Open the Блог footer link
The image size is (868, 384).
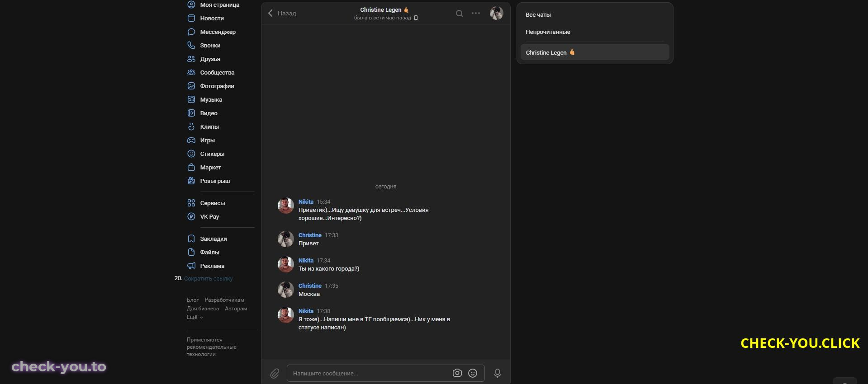[x=193, y=300]
